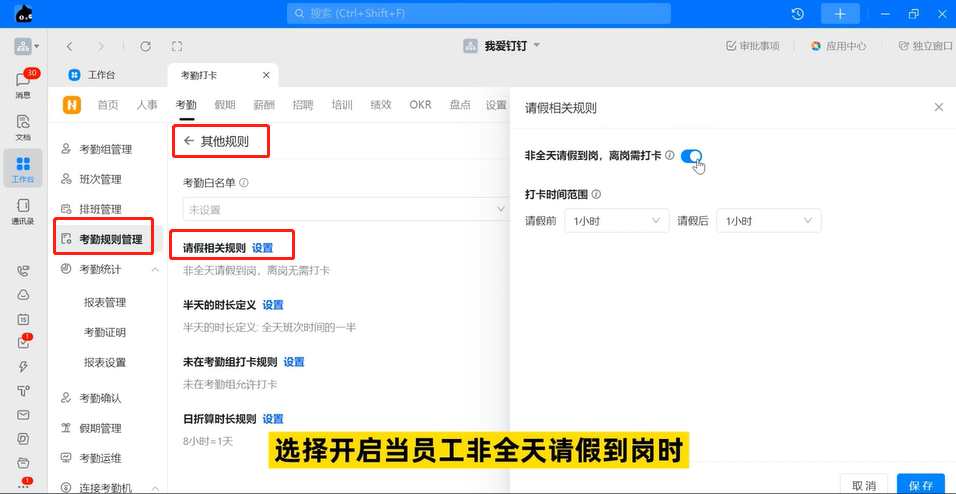Click 设置 link for 未在考勤组打卡规则

click(x=294, y=362)
